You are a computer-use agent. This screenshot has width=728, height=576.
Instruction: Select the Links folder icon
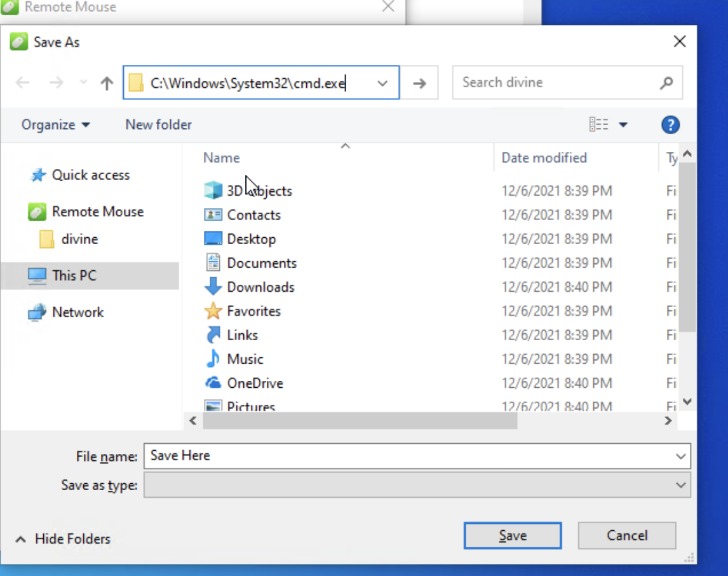pyautogui.click(x=213, y=334)
